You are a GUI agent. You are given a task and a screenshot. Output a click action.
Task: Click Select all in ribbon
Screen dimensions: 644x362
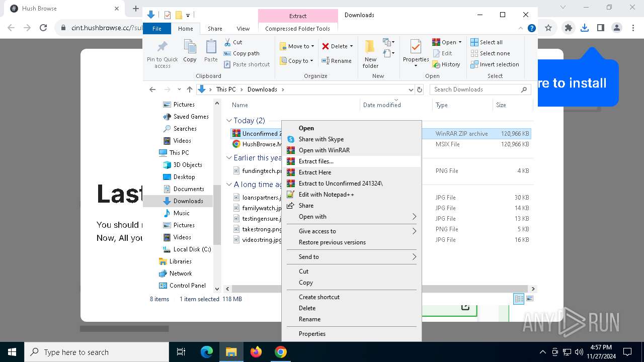click(x=486, y=42)
